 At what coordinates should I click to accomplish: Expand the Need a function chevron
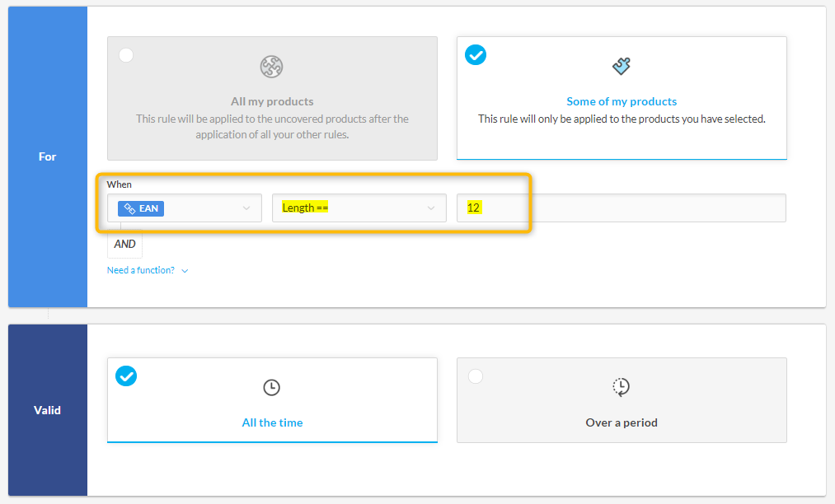coord(185,271)
